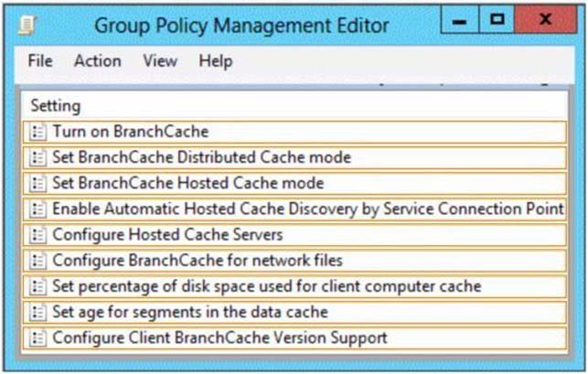This screenshot has width=588, height=374.
Task: Click the icon beside Set age for segments
Action: pos(37,313)
